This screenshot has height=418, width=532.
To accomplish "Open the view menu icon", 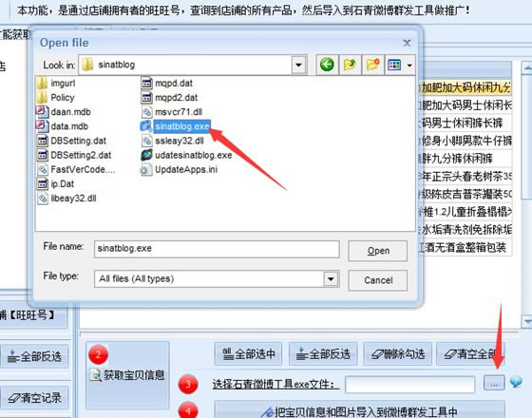I will pyautogui.click(x=394, y=65).
